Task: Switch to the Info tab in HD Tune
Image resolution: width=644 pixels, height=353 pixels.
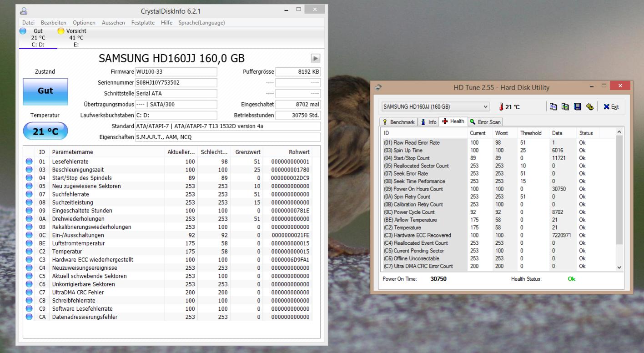Action: click(428, 122)
